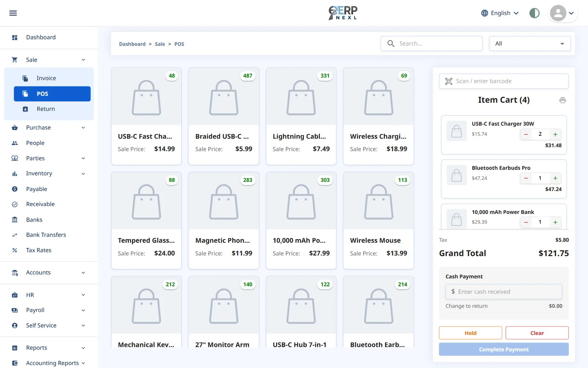Decrease USB-C Fast Charger 30W quantity
The height and width of the screenshot is (368, 588).
click(x=526, y=134)
